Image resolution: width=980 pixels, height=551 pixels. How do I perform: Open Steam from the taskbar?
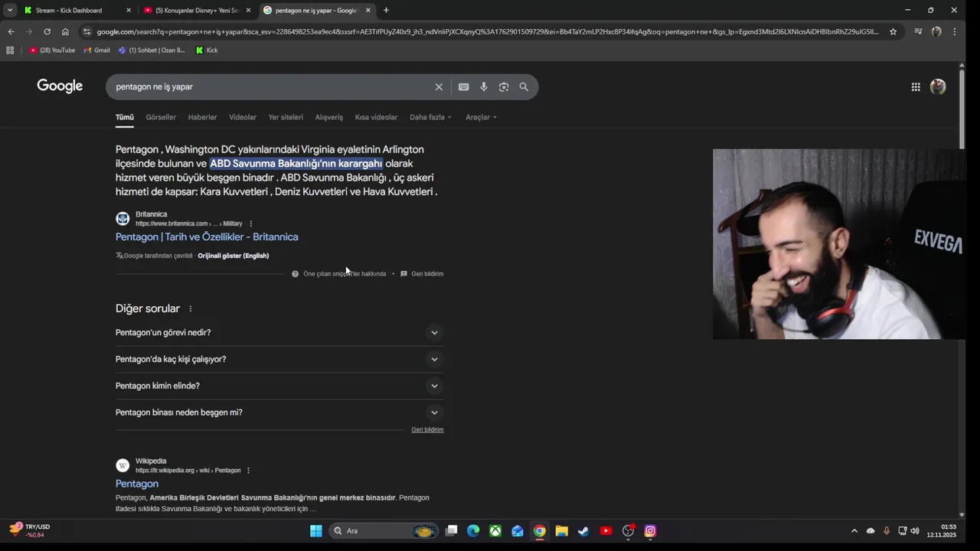pyautogui.click(x=583, y=531)
